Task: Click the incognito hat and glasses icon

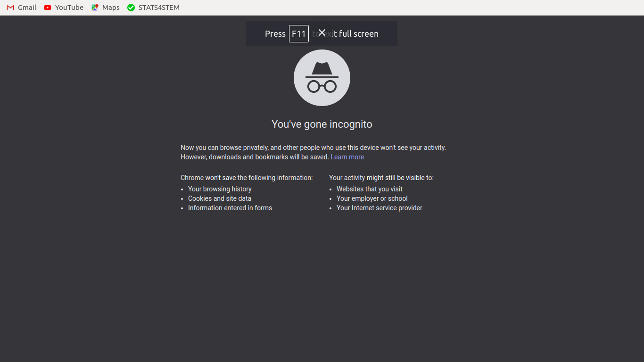Action: (x=322, y=78)
